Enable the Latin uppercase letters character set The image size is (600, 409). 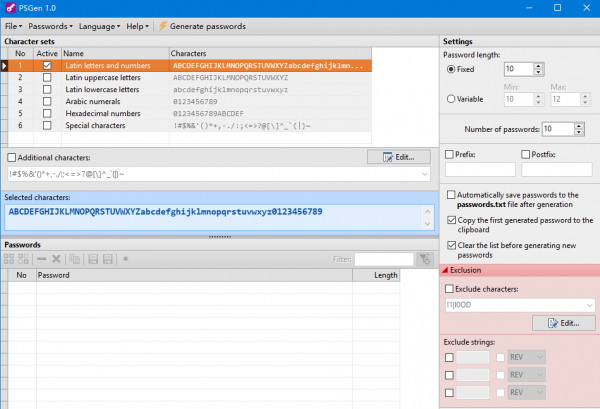click(x=47, y=77)
